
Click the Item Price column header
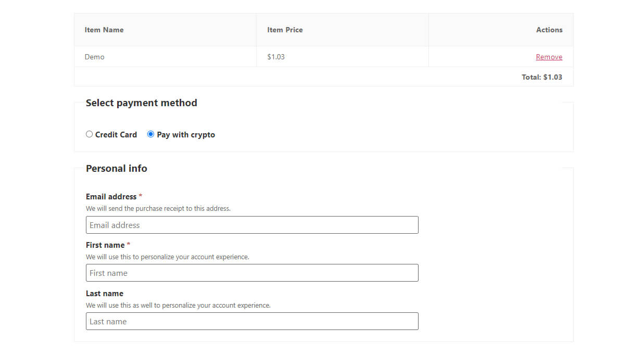click(x=285, y=30)
